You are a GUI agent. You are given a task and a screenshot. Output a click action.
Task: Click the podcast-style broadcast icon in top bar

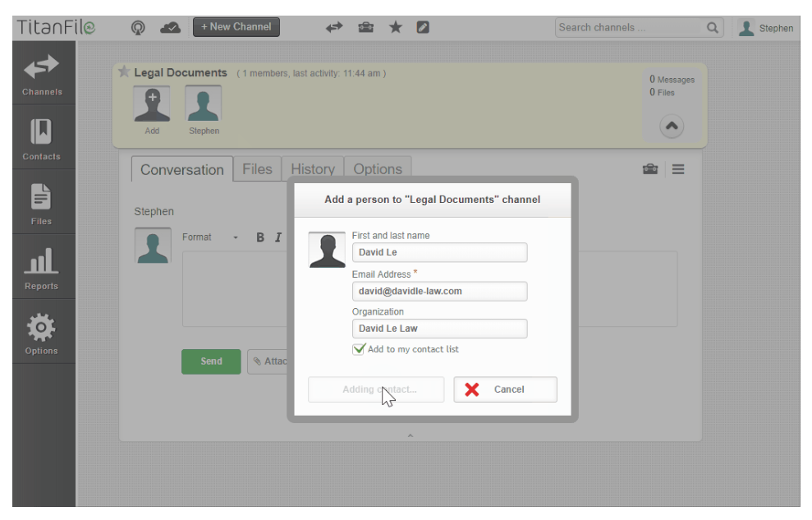tap(138, 27)
